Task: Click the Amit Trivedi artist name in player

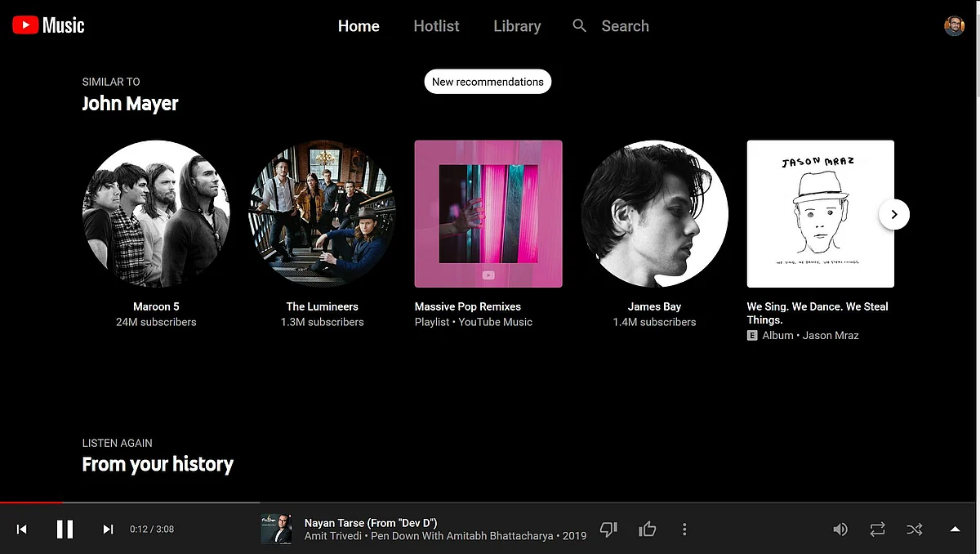Action: click(x=334, y=537)
